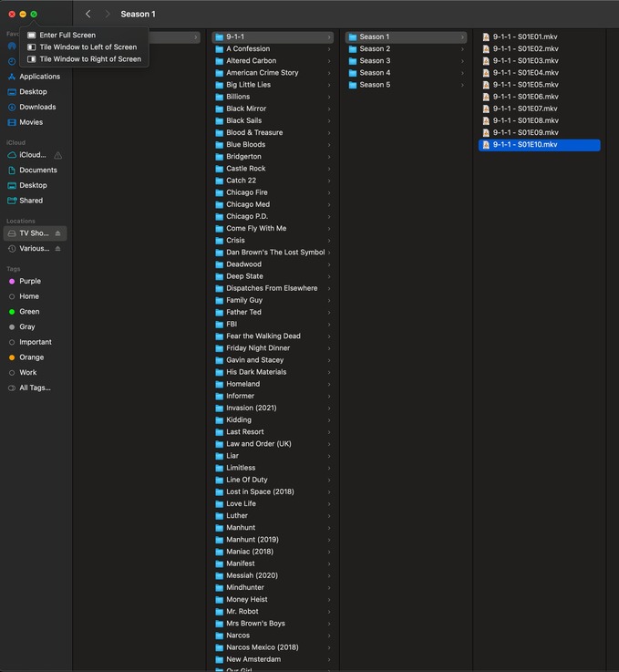Expand the Season 5 chevron
Image resolution: width=619 pixels, height=672 pixels.
tap(462, 86)
